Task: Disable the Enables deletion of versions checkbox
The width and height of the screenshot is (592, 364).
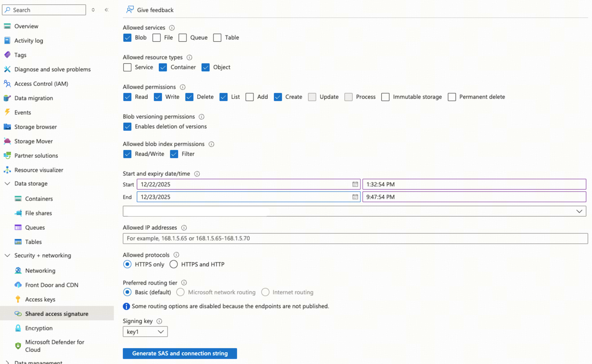Action: click(x=127, y=126)
